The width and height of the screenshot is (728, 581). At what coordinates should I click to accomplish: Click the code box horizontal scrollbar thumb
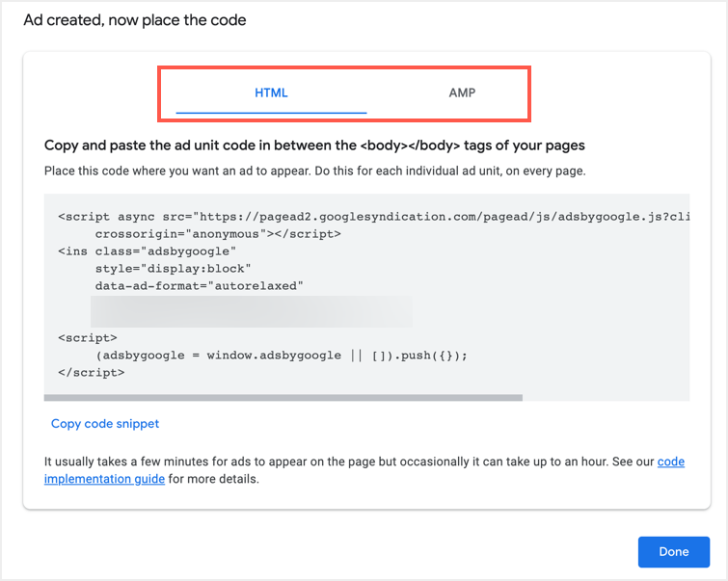(283, 397)
